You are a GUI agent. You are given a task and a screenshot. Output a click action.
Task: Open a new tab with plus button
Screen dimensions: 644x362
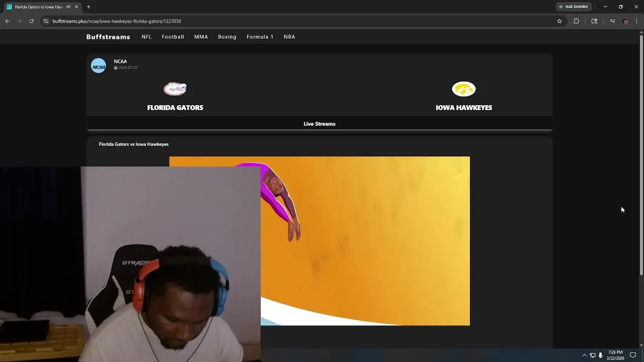coord(89,7)
